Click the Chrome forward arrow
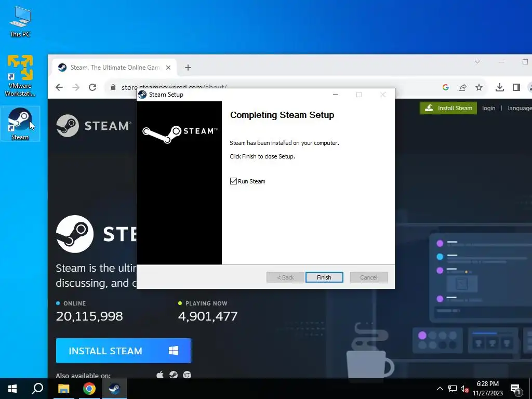Screen dimensions: 532x399 (x=76, y=87)
